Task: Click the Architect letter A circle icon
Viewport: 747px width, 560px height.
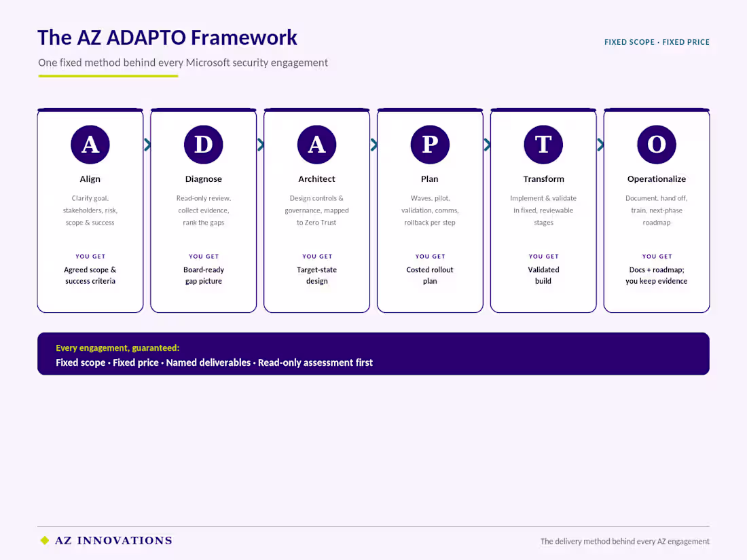Action: [x=317, y=145]
